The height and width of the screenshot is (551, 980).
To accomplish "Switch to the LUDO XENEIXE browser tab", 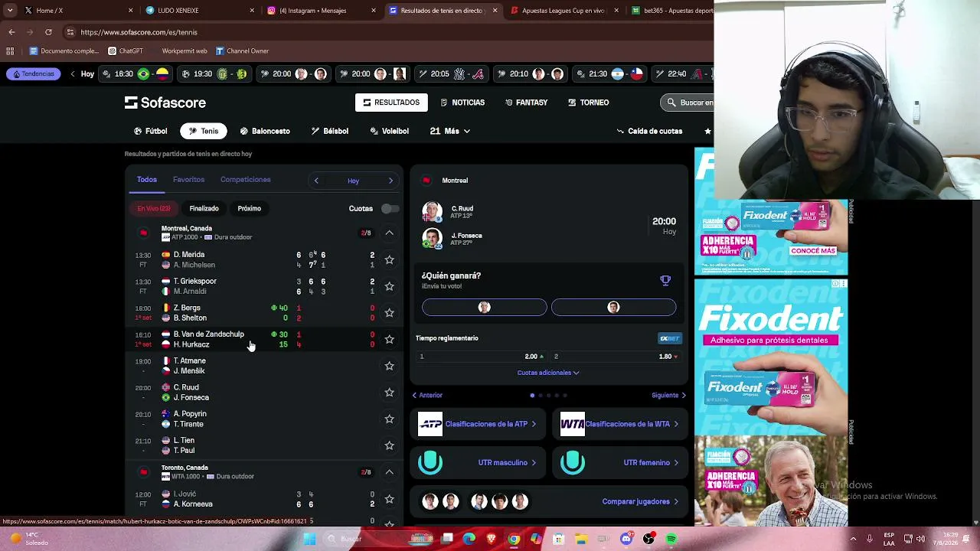I will pyautogui.click(x=199, y=11).
